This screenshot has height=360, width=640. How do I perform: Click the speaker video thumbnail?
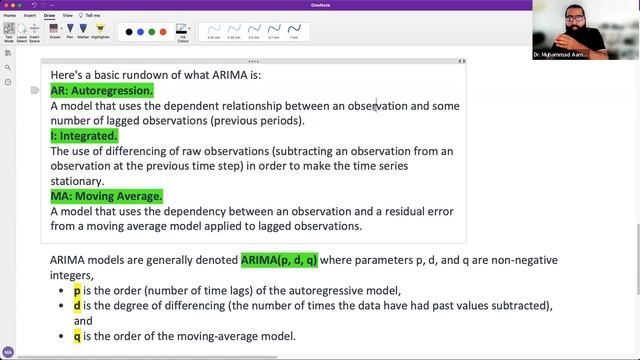click(x=586, y=30)
